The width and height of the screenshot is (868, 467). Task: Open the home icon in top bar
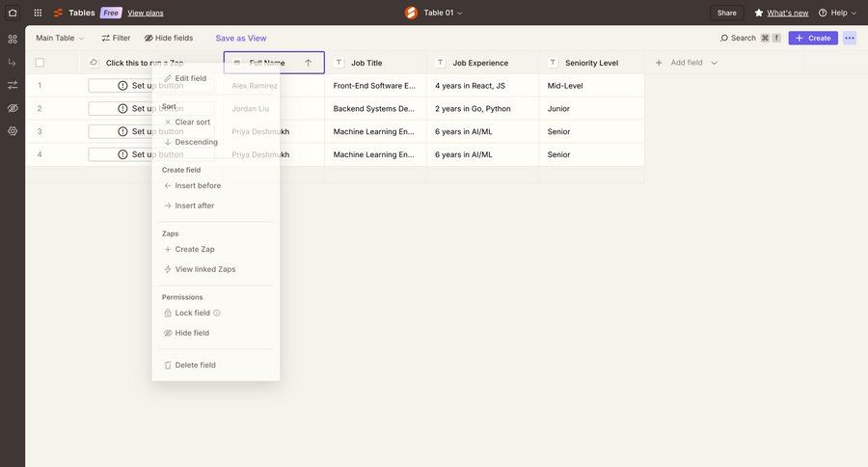[13, 13]
